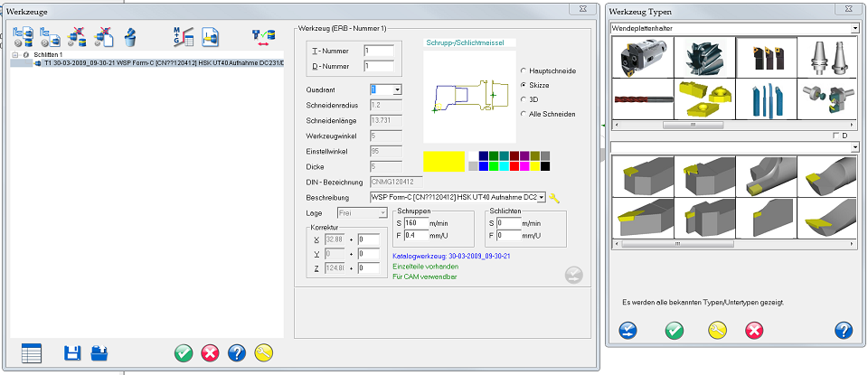Click the first tool-to-database load icon
Screen dimensions: 868x375
pos(24,36)
